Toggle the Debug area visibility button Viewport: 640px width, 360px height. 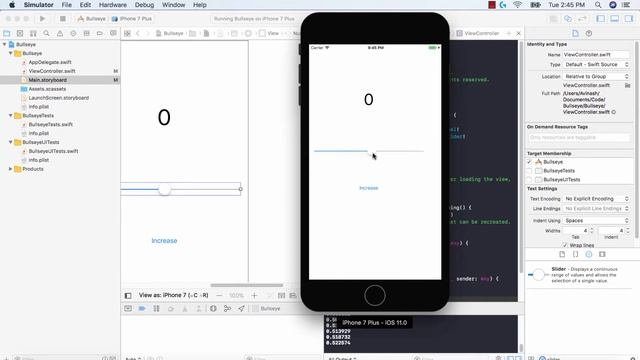615,19
